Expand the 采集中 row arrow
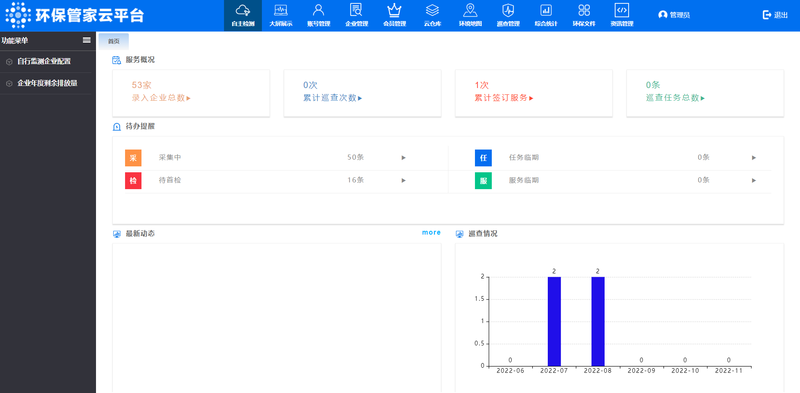The width and height of the screenshot is (800, 393). (404, 158)
